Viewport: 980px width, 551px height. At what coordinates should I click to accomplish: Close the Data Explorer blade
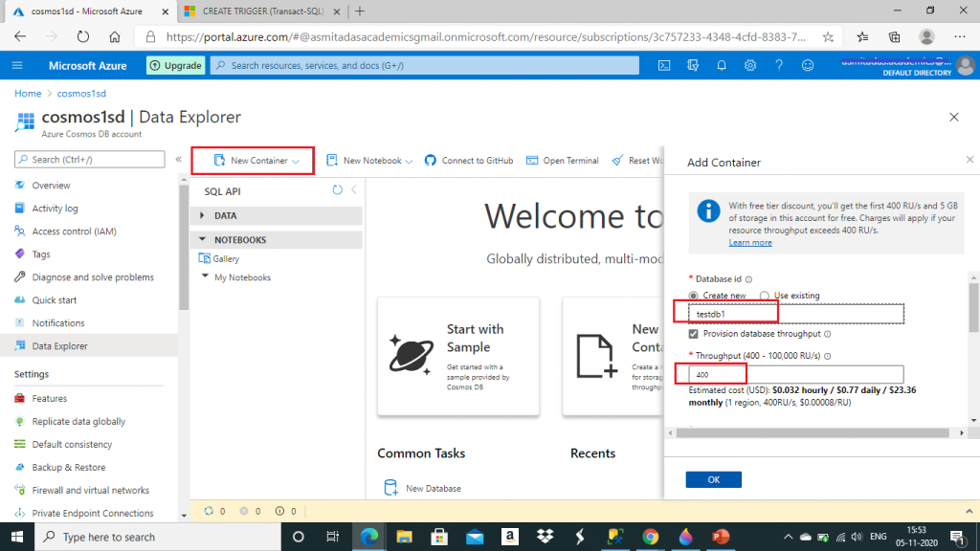[954, 117]
